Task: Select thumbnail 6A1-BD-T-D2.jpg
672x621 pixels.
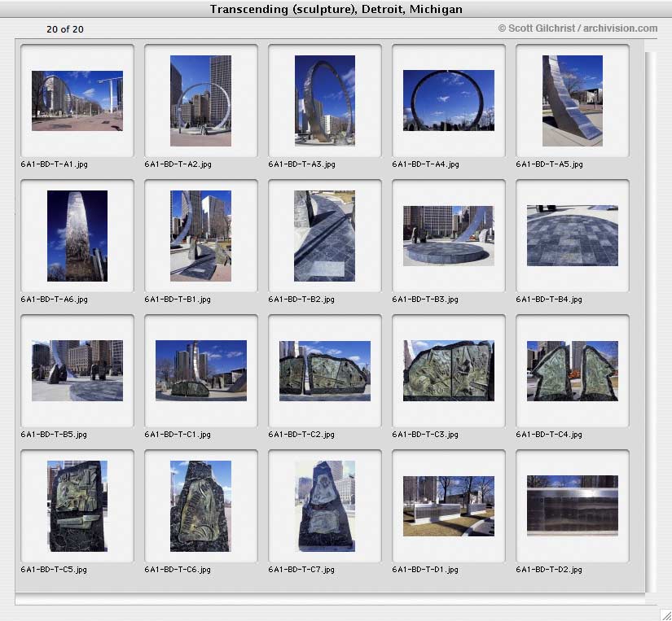Action: tap(573, 505)
